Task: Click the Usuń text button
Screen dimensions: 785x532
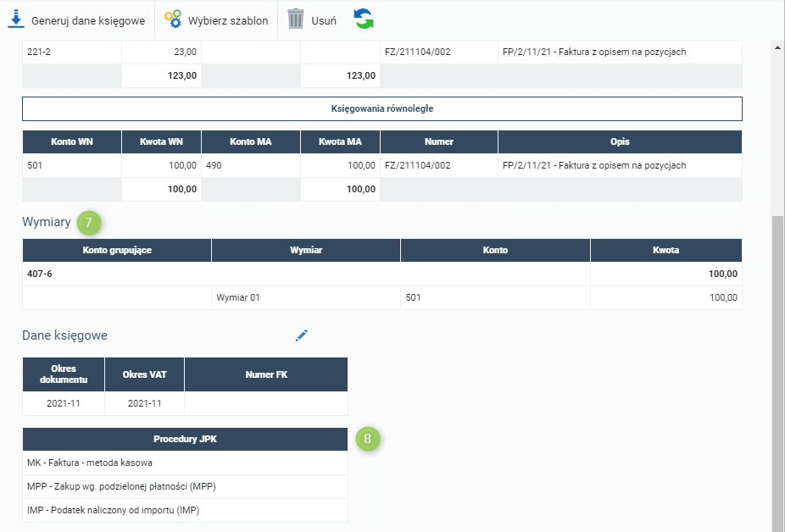Action: pos(324,21)
